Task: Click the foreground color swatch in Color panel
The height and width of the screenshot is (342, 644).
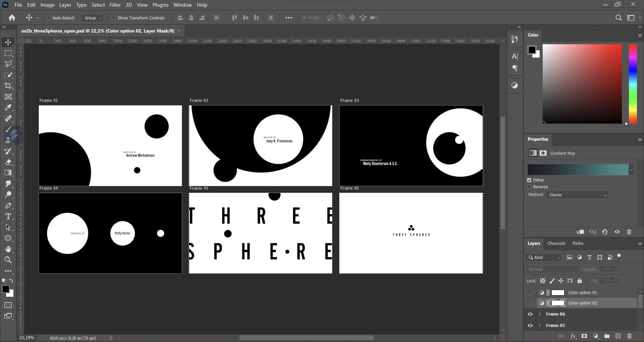Action: [x=532, y=50]
